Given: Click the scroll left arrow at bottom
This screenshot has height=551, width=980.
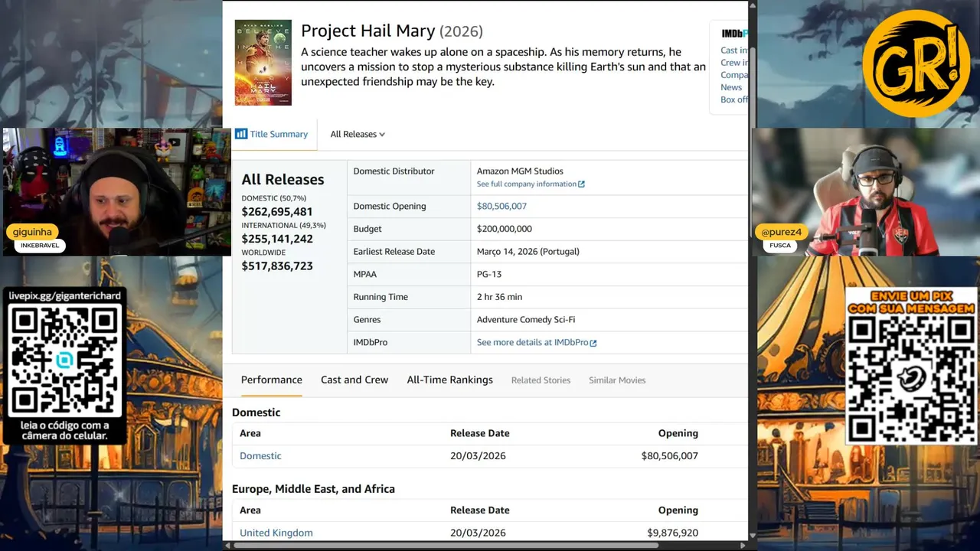Looking at the screenshot, I should 227,546.
